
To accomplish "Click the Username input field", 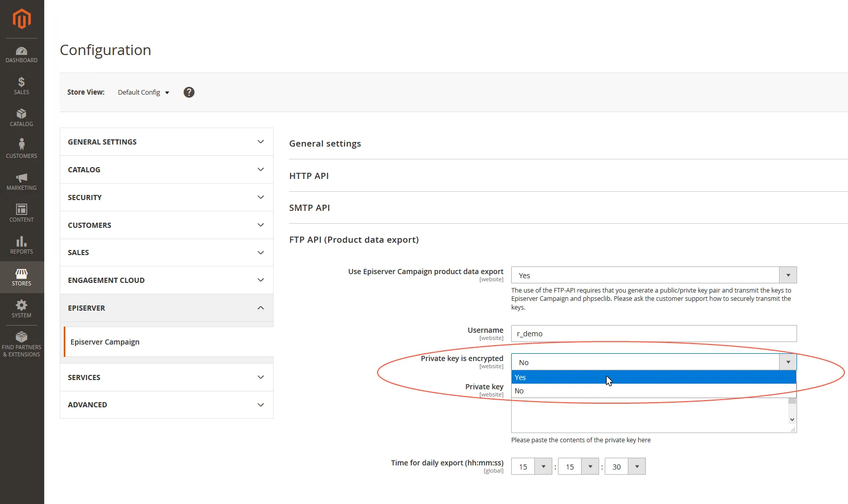I will [x=654, y=333].
